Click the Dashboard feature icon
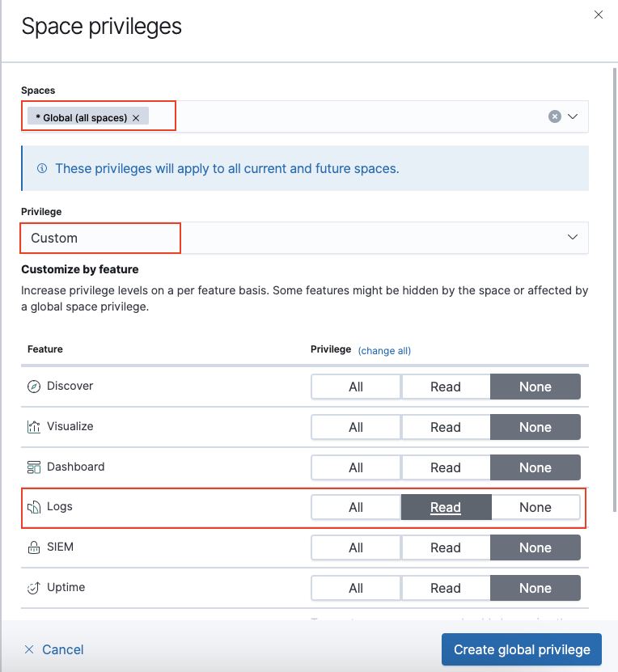The image size is (618, 672). (34, 467)
